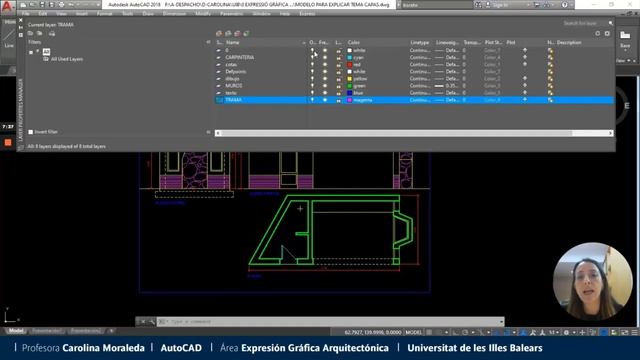Click the New Property Filter icon
640x360 pixels.
31,33
